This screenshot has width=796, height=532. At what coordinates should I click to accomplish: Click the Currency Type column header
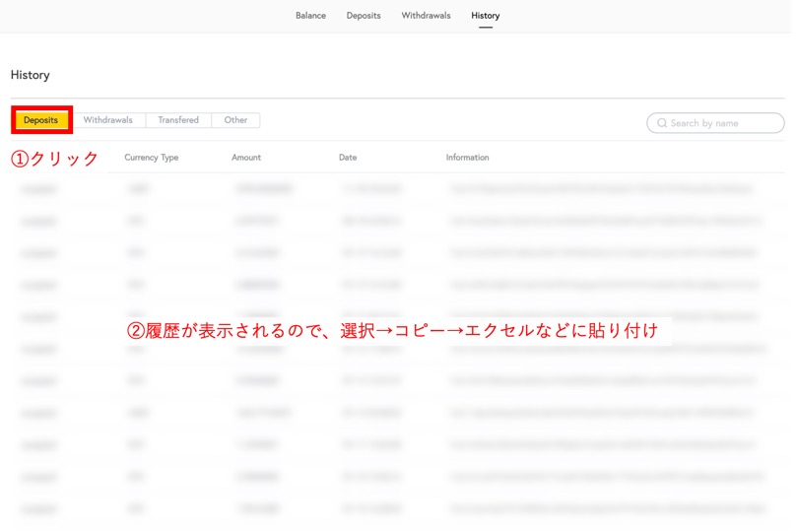[x=152, y=158]
